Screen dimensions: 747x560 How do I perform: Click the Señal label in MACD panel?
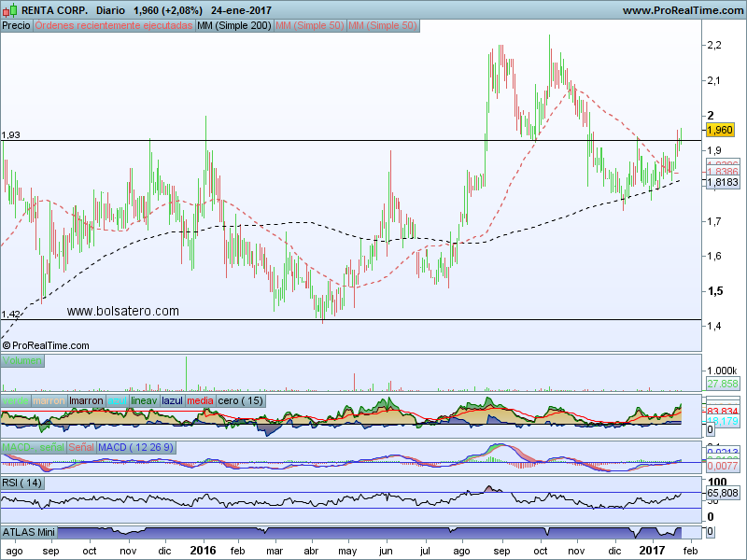pyautogui.click(x=81, y=448)
